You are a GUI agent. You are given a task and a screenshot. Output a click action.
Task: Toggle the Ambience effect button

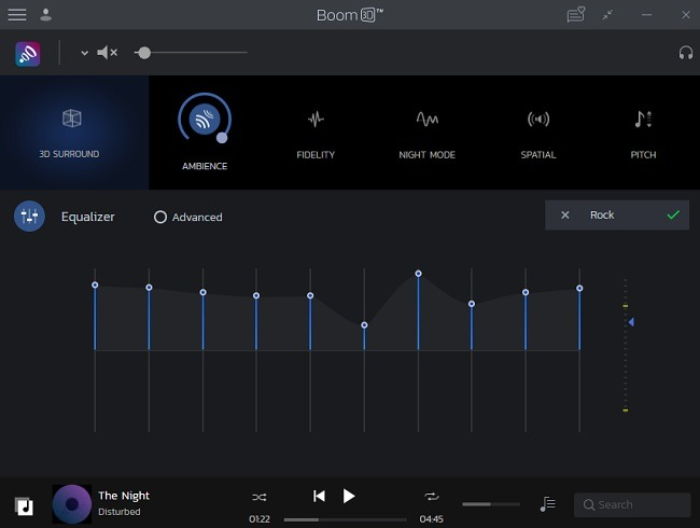pyautogui.click(x=204, y=119)
